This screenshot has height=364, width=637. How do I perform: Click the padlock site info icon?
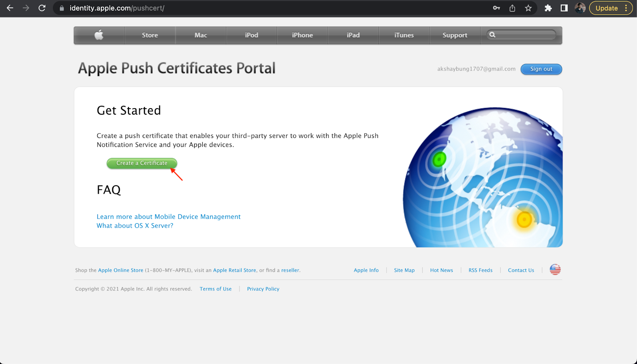pos(62,8)
